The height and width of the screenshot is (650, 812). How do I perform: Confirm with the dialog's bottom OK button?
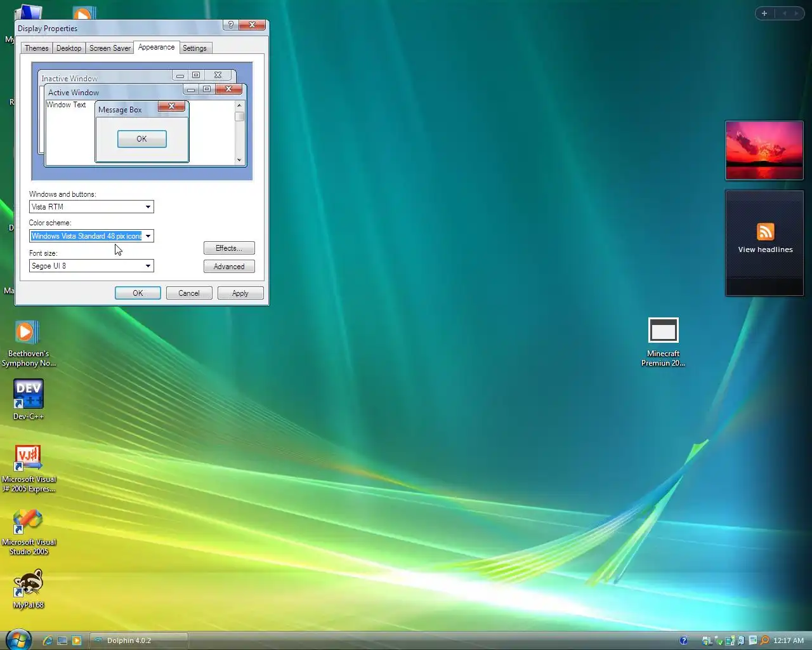coord(138,293)
